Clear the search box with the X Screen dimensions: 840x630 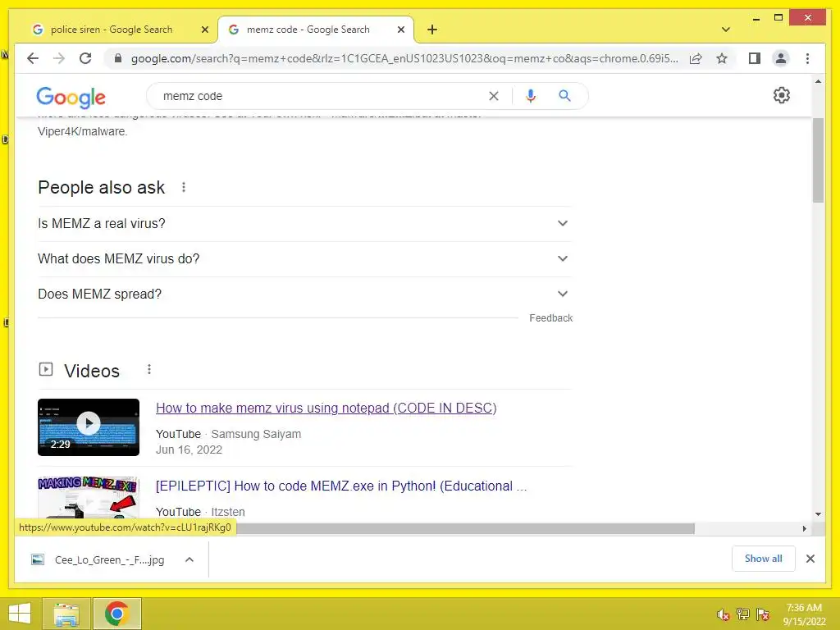tap(493, 96)
